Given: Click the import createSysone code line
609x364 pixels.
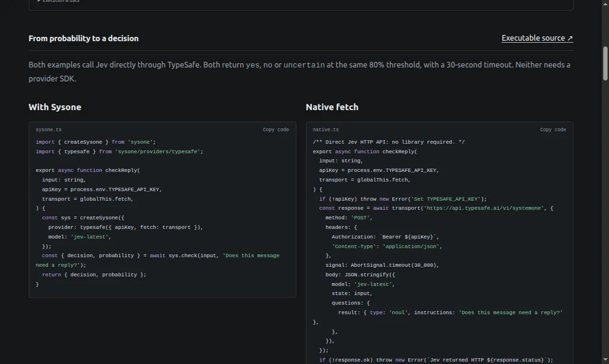Looking at the screenshot, I should click(x=96, y=142).
